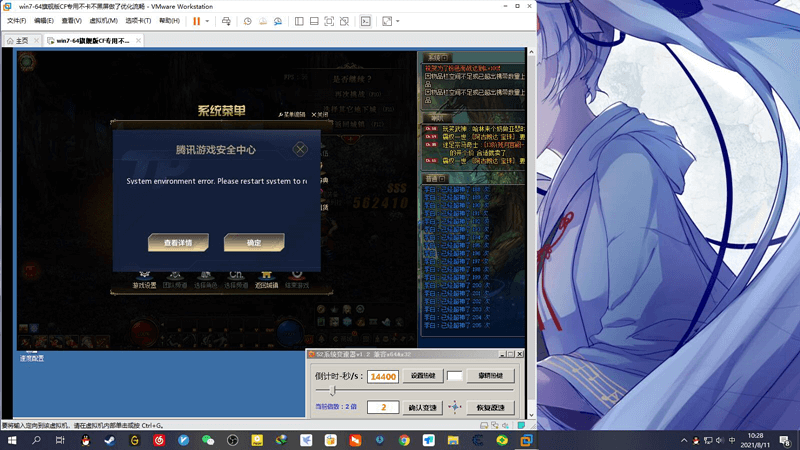Click the 返回城镇 icon in the system menu
The image size is (800, 450).
pyautogui.click(x=266, y=280)
